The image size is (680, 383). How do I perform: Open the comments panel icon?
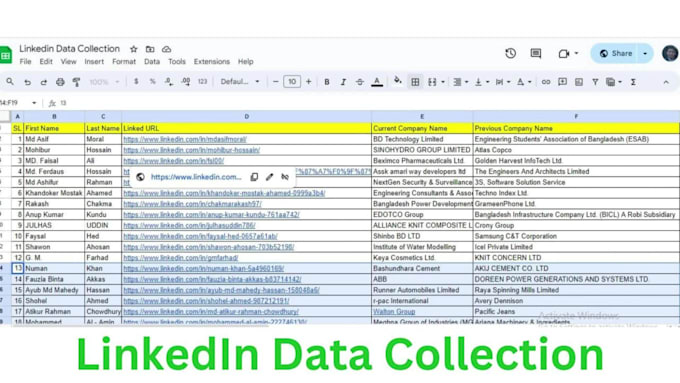[536, 53]
